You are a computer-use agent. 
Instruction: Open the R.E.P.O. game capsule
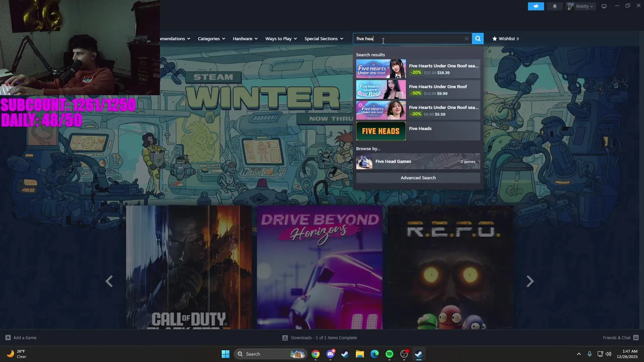pos(450,267)
